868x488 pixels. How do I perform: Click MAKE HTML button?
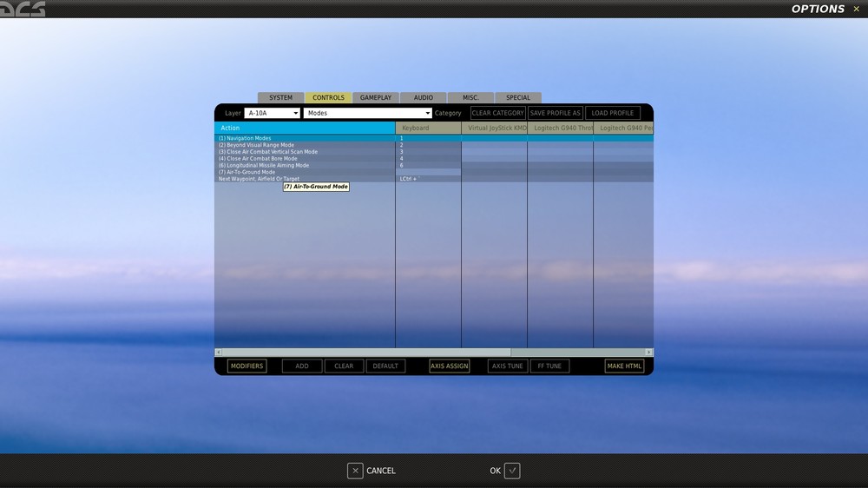(624, 366)
